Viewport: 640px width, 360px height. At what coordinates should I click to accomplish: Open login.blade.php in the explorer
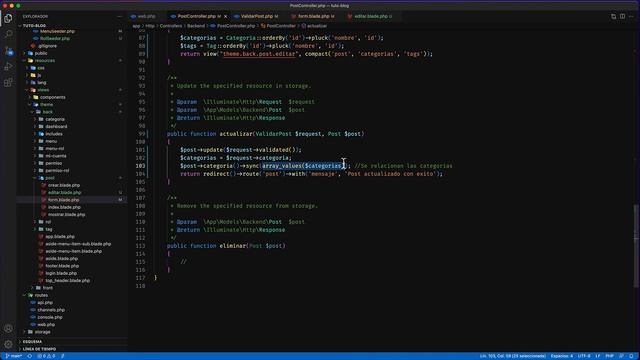click(61, 273)
